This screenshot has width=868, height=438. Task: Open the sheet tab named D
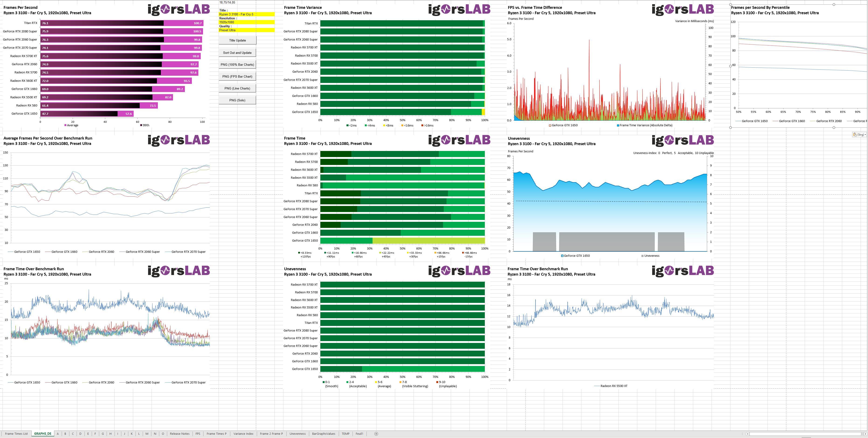click(80, 434)
